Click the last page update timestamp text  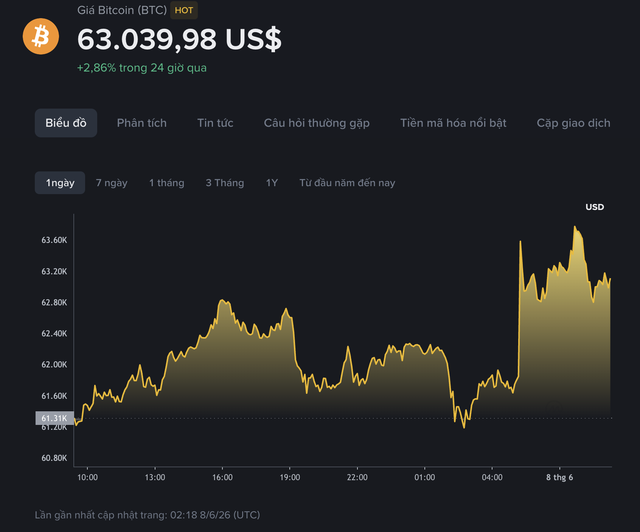point(147,515)
